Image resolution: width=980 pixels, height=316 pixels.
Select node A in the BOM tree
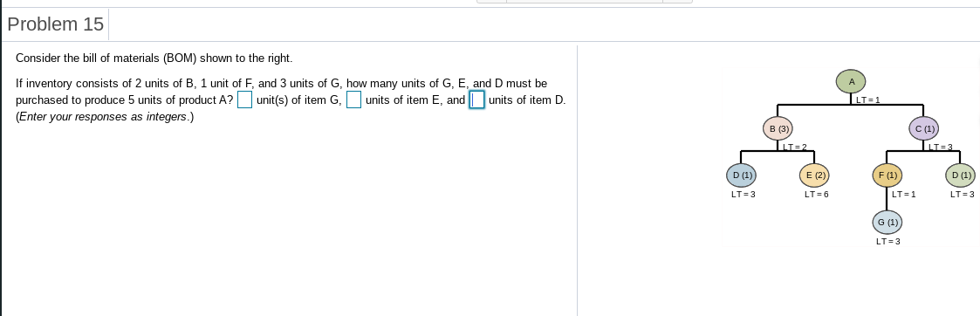[x=851, y=80]
